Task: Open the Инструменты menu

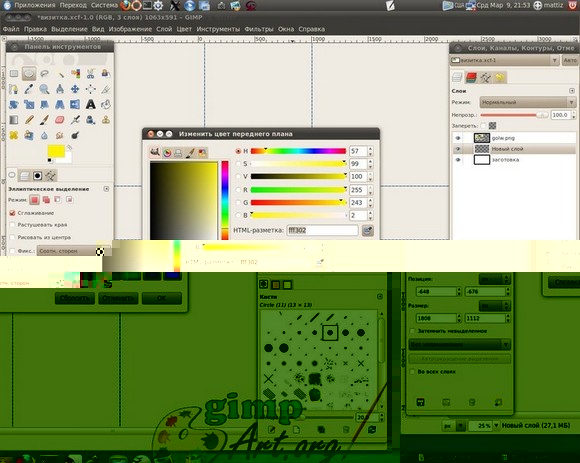Action: (218, 29)
